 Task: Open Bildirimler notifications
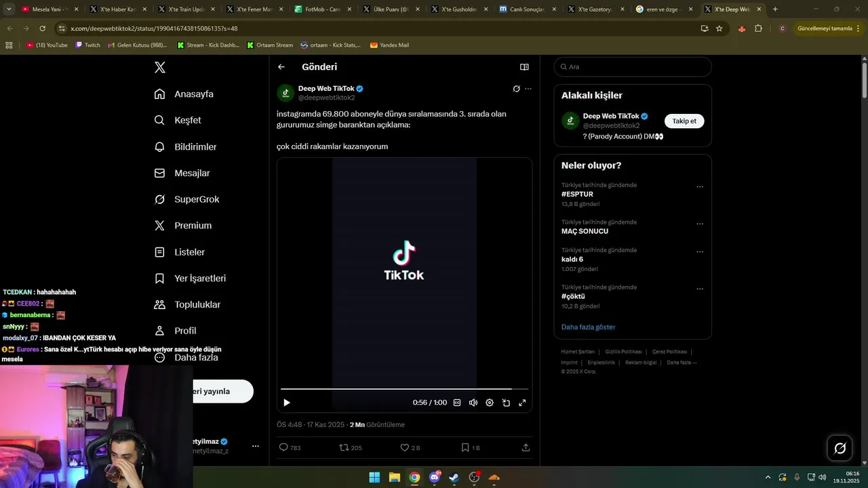coord(185,146)
